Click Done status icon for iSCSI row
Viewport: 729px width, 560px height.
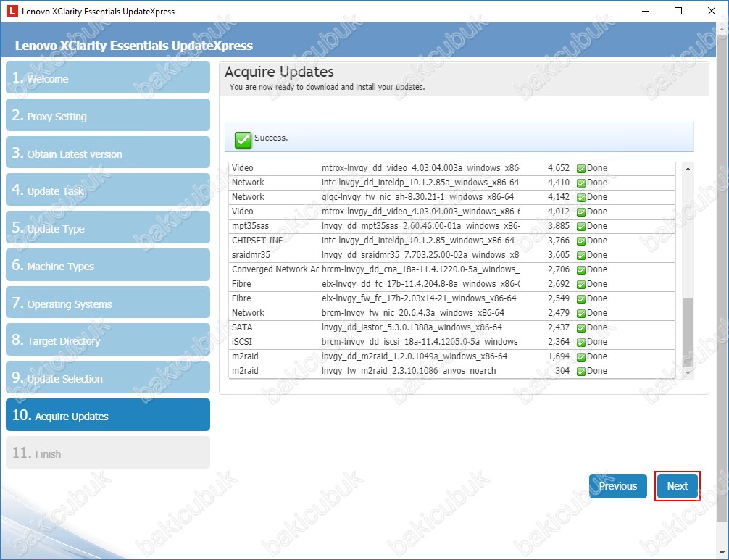580,342
